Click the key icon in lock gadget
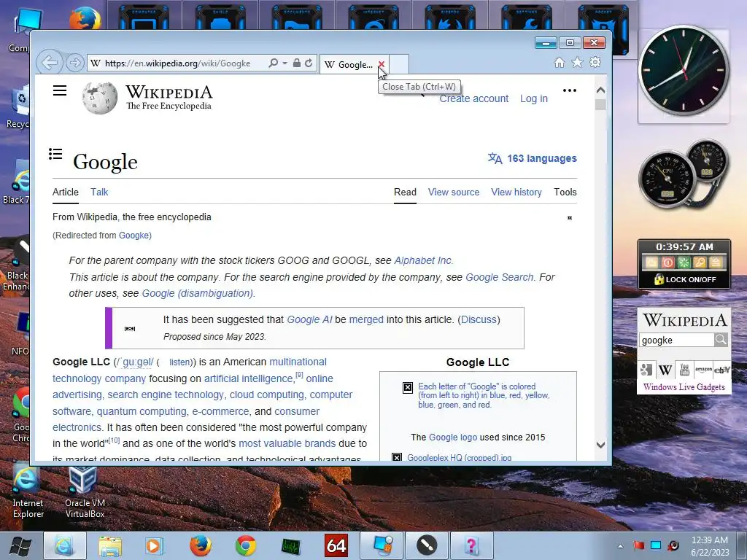The height and width of the screenshot is (560, 747). 700,262
